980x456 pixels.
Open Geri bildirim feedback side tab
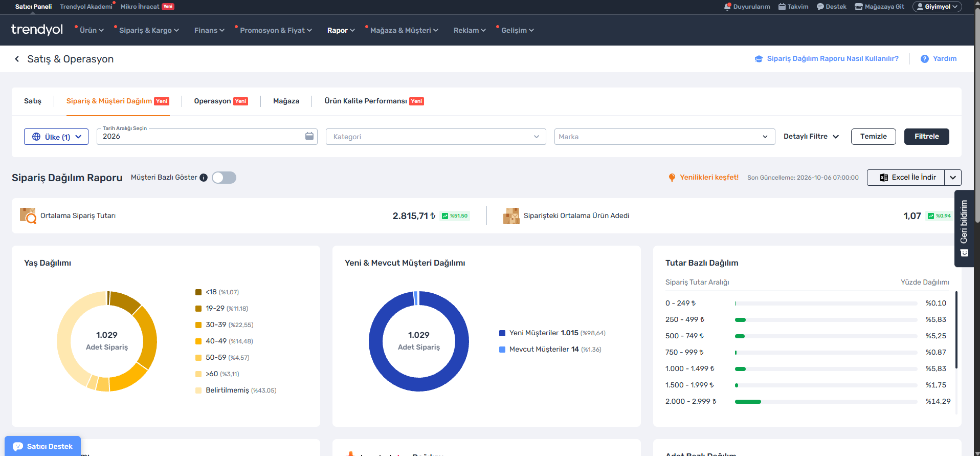pyautogui.click(x=964, y=228)
